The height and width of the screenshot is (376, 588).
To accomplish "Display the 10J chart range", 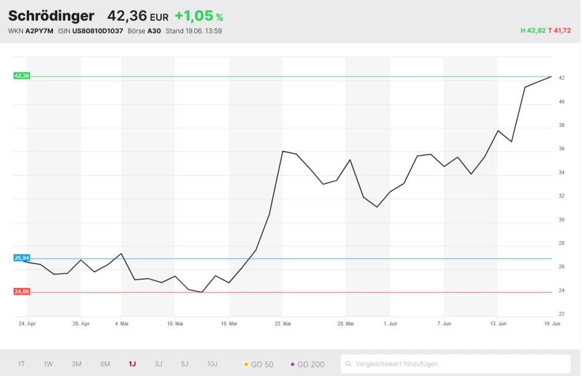I will point(212,364).
